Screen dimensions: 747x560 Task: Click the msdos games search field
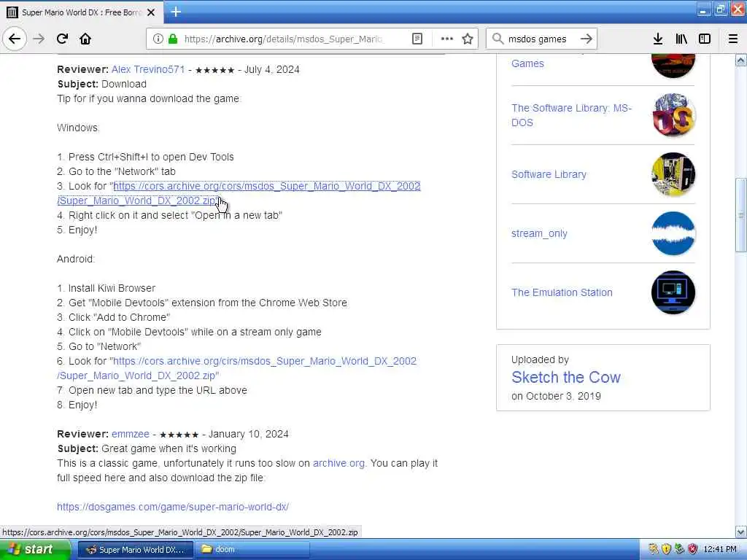coord(538,39)
